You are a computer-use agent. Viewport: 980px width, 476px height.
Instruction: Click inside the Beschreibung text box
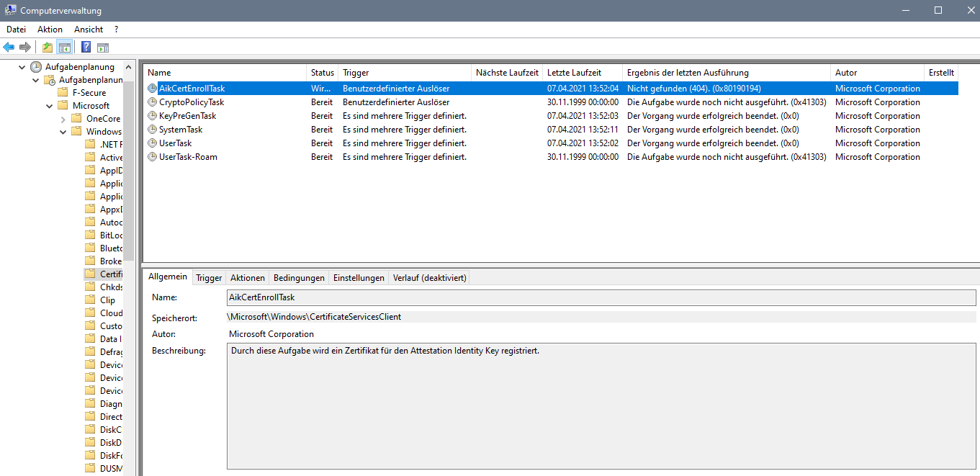[601, 407]
